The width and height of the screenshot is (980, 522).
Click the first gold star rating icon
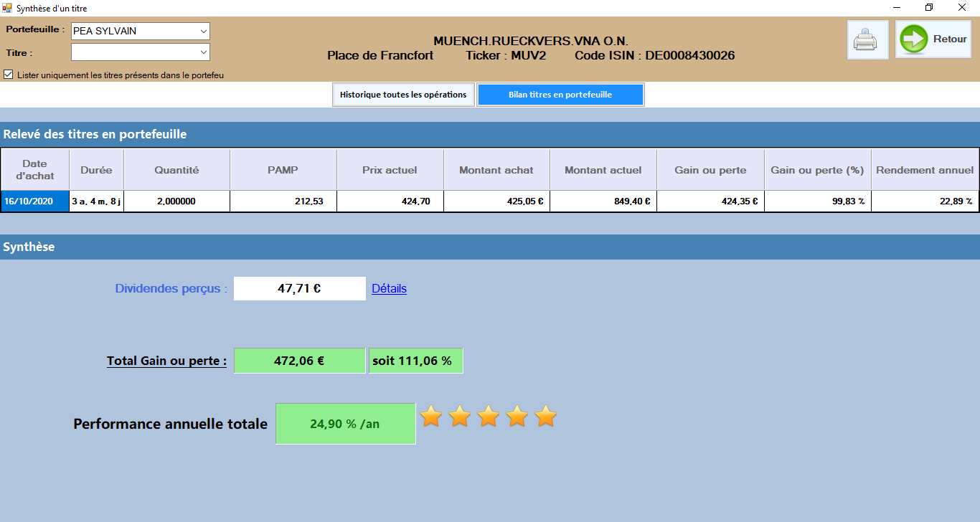click(431, 416)
